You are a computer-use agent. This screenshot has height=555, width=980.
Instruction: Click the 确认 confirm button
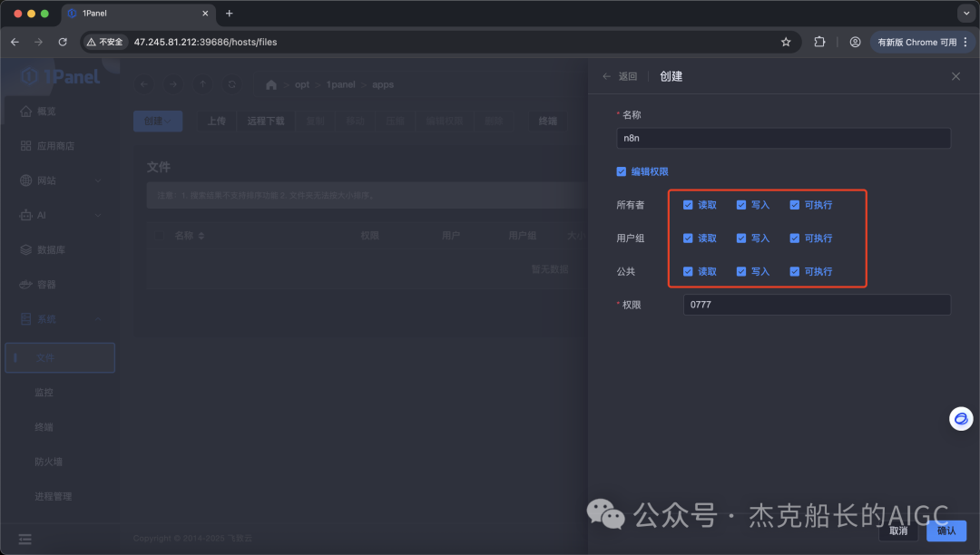click(x=946, y=531)
